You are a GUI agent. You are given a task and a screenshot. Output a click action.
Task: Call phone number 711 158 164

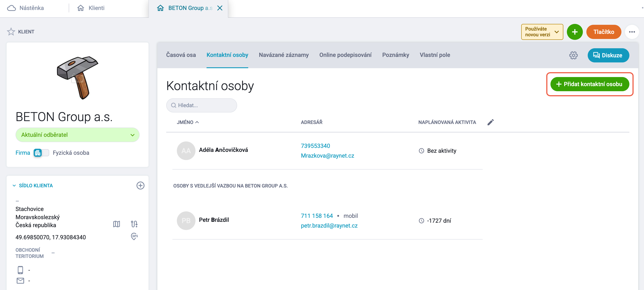pos(317,216)
